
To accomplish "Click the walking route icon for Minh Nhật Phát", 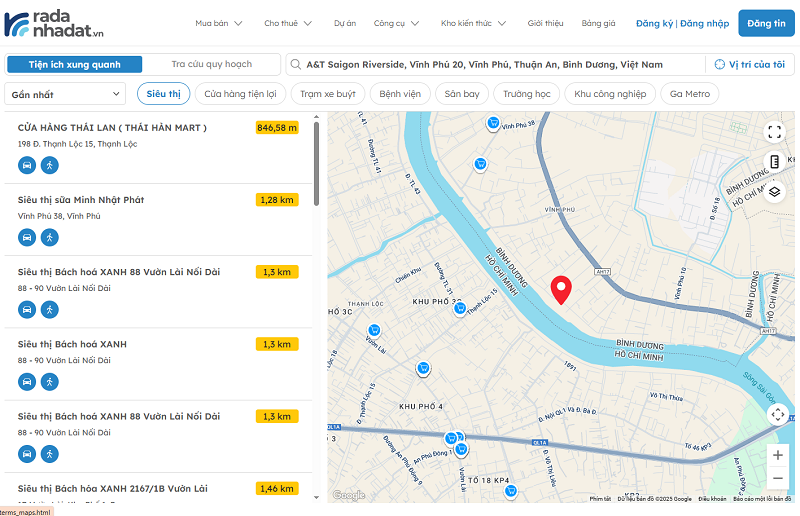I will [x=49, y=237].
